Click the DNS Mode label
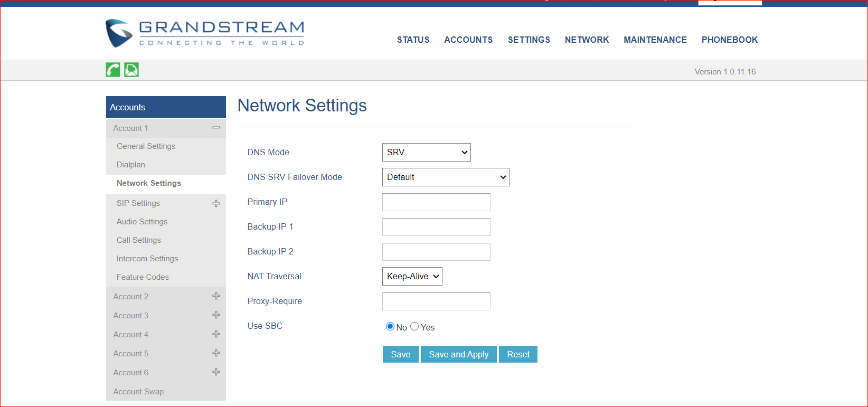This screenshot has width=868, height=407. [x=268, y=152]
